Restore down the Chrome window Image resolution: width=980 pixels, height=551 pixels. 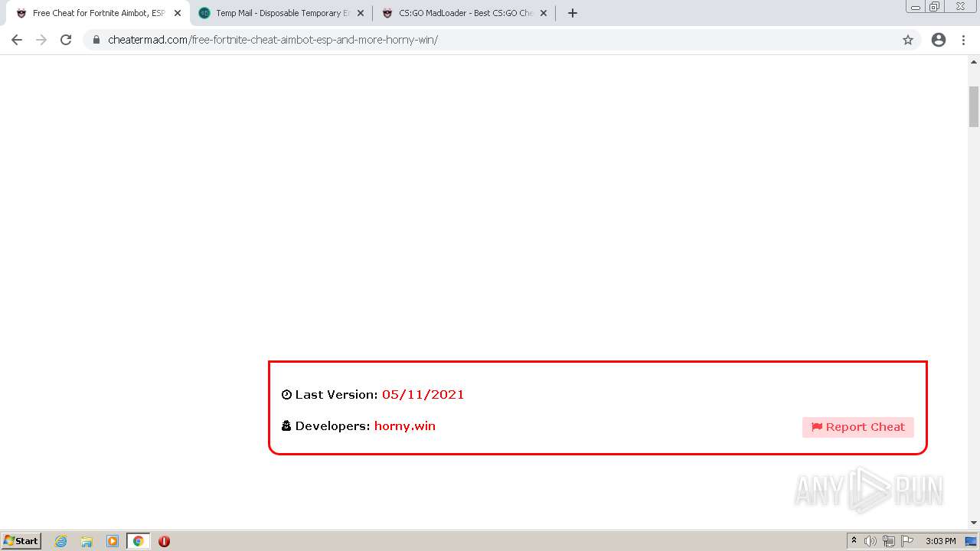pos(935,7)
